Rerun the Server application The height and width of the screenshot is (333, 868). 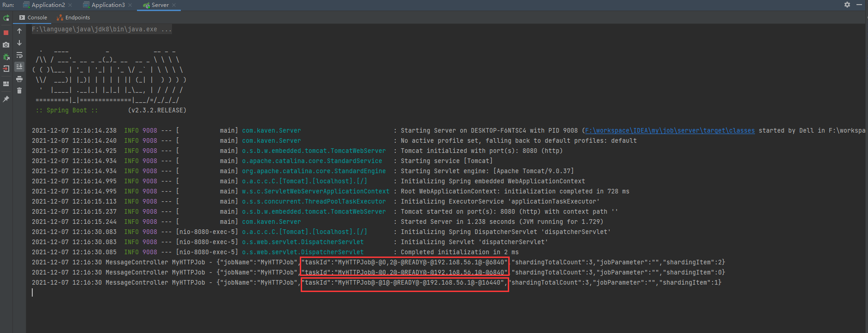pyautogui.click(x=6, y=18)
